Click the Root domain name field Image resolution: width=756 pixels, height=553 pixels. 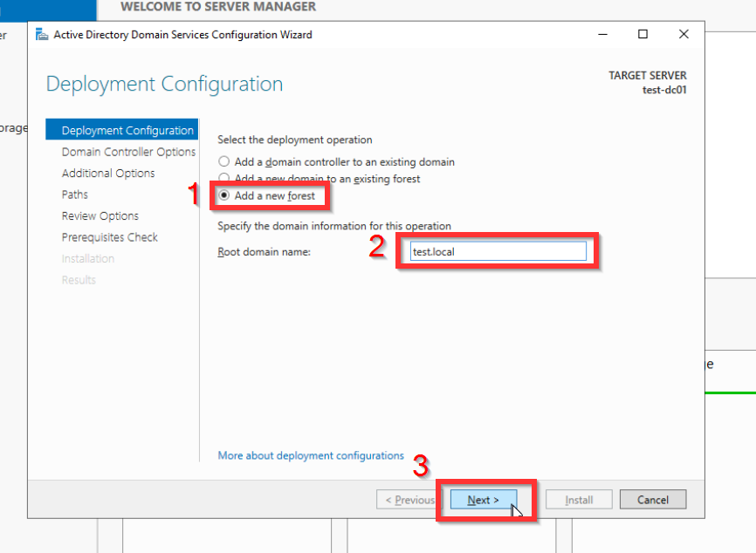tap(498, 251)
